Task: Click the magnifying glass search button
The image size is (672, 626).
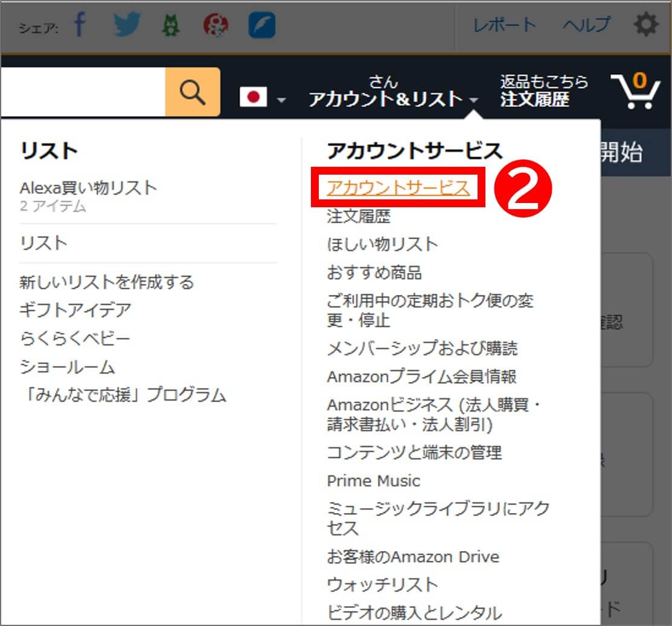Action: coord(193,92)
